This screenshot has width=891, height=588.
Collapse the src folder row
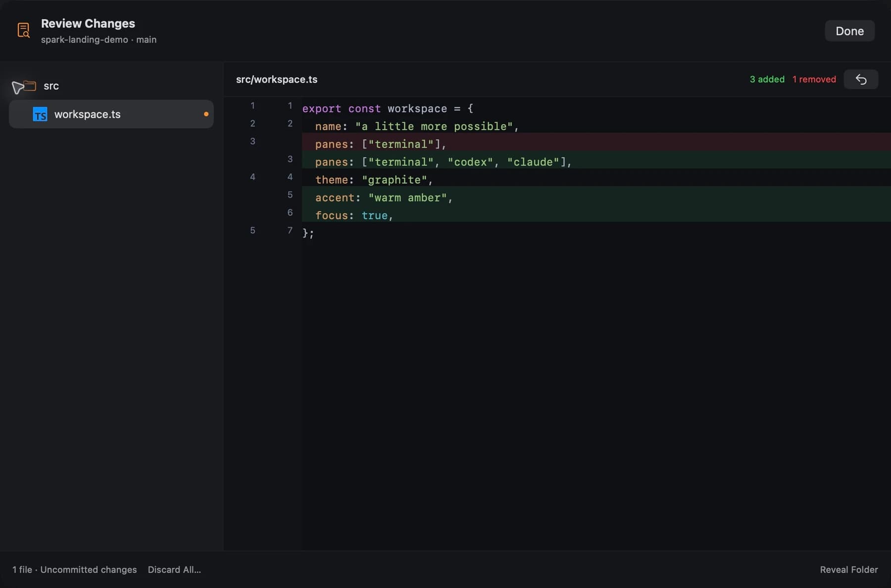click(x=111, y=86)
